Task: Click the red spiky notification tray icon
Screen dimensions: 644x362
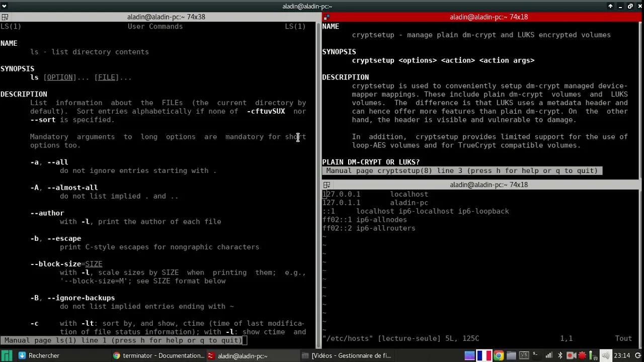Action: [x=582, y=355]
